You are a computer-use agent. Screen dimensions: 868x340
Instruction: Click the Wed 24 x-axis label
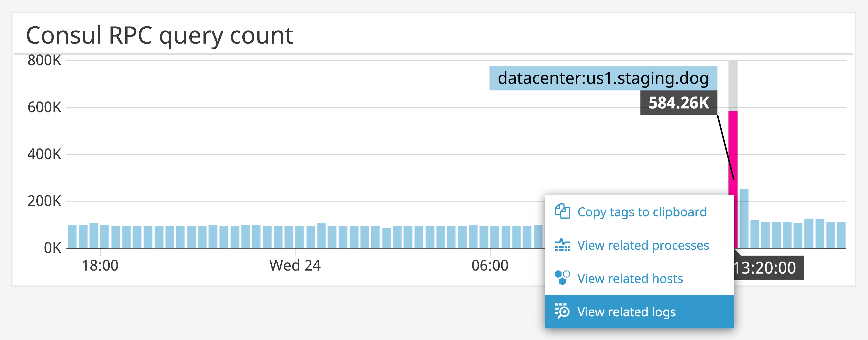[295, 266]
